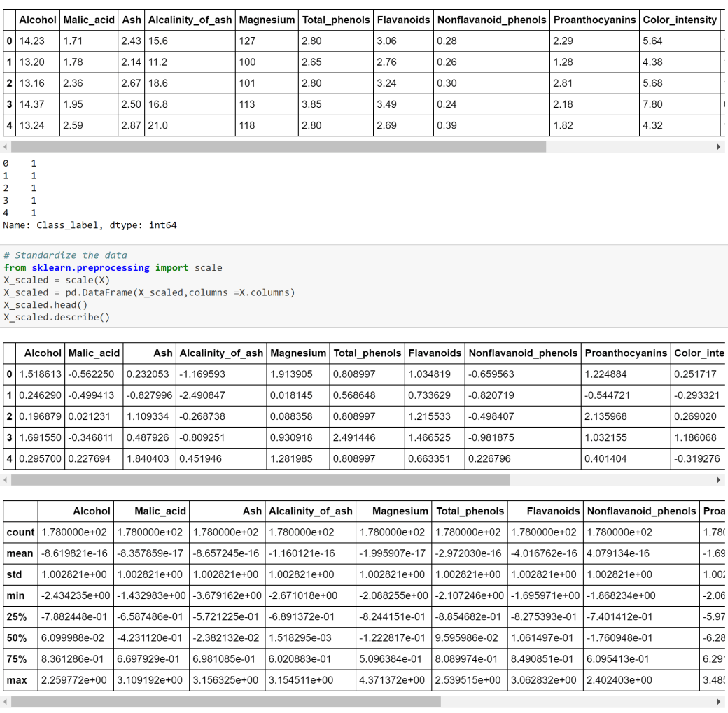Click right scroll arrow below the scaled head table

[719, 480]
